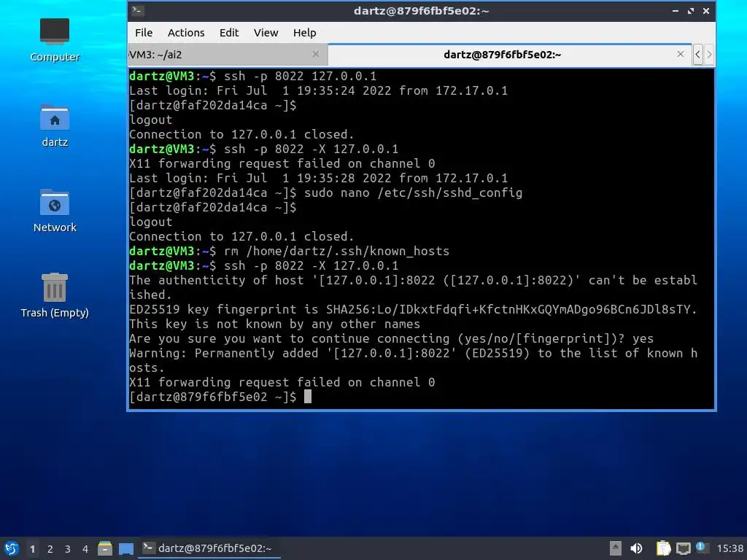Maximize the terminal window
This screenshot has height=560, width=747.
click(690, 10)
